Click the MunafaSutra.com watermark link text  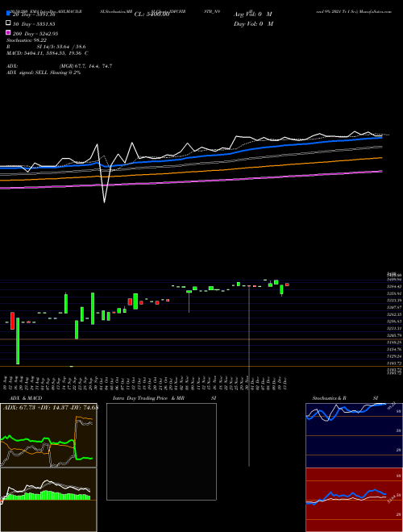tap(375, 11)
